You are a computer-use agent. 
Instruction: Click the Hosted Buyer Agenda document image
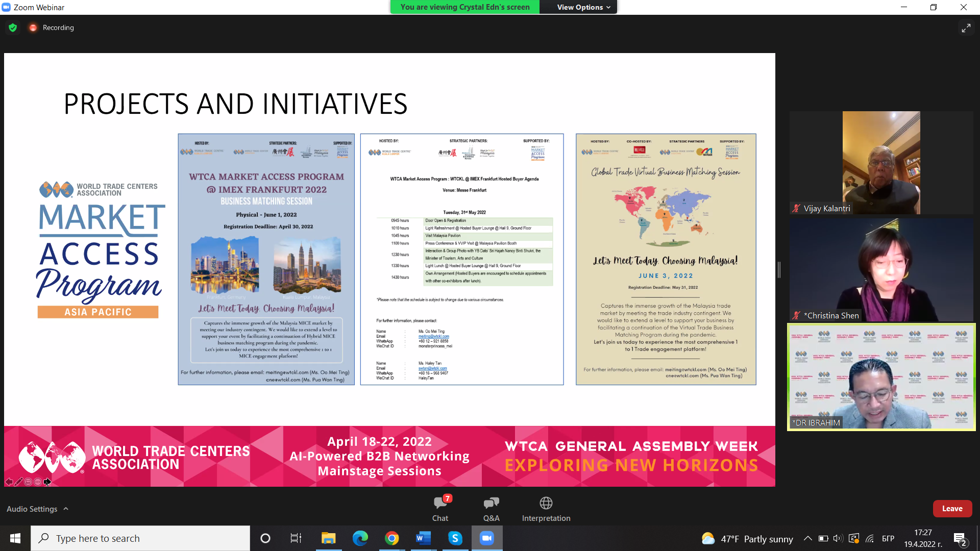(462, 259)
